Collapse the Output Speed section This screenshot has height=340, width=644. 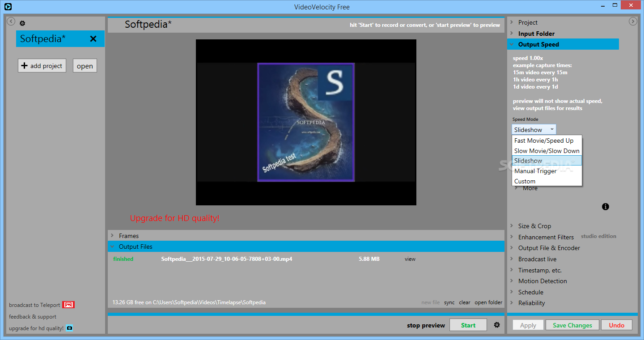click(563, 44)
